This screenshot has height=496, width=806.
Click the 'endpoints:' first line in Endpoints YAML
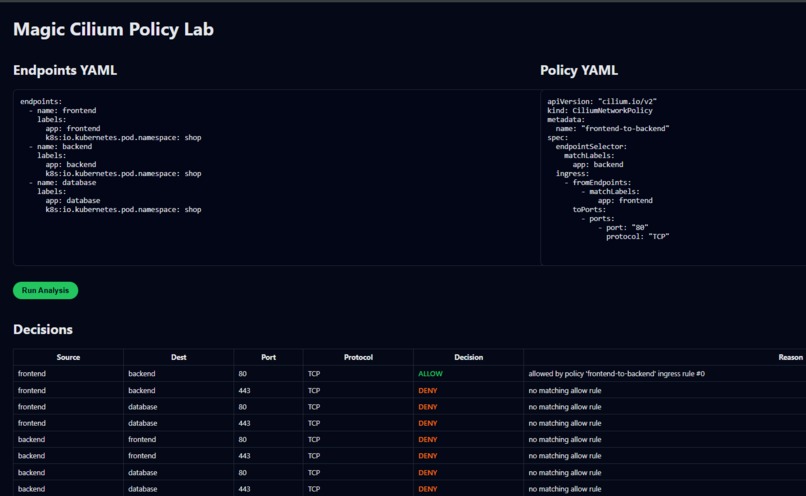coord(41,102)
